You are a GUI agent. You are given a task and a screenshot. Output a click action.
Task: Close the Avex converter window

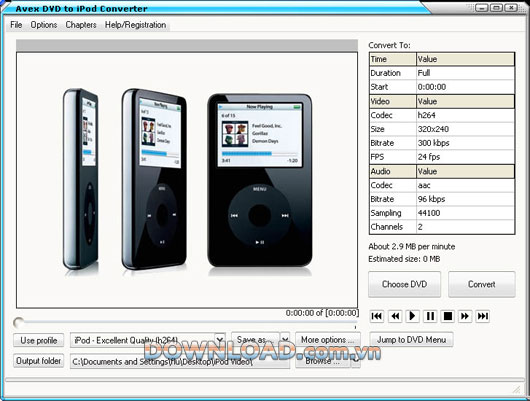(511, 7)
